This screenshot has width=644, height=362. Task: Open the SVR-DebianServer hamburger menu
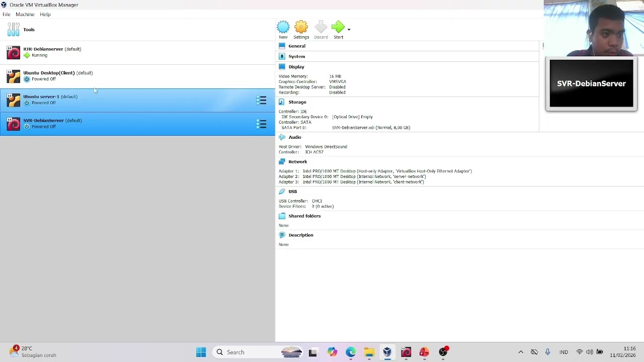pos(261,124)
